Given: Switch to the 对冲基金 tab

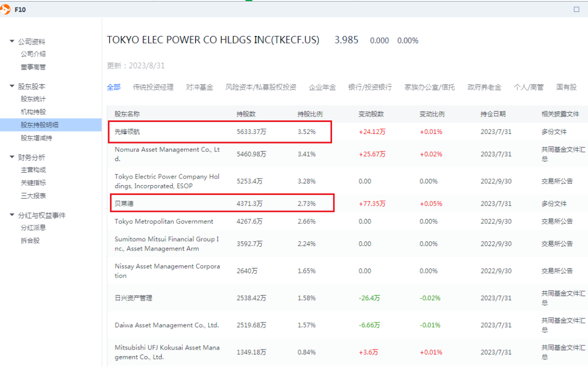Looking at the screenshot, I should point(199,87).
